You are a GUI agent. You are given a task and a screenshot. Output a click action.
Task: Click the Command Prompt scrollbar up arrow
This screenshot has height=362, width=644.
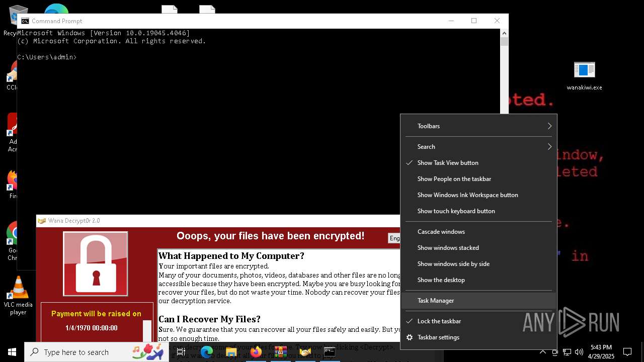504,33
